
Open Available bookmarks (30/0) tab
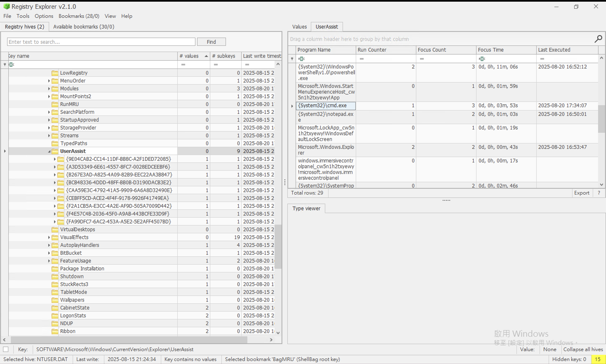click(x=84, y=27)
